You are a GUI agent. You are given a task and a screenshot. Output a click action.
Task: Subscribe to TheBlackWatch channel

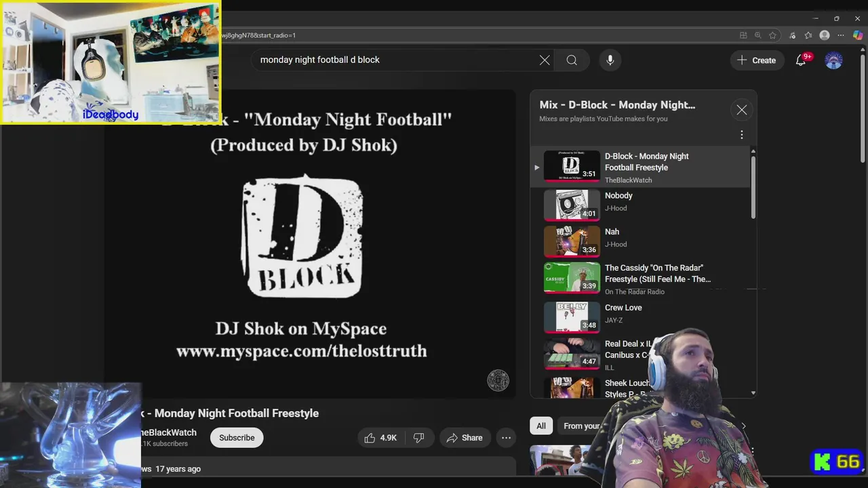(237, 438)
